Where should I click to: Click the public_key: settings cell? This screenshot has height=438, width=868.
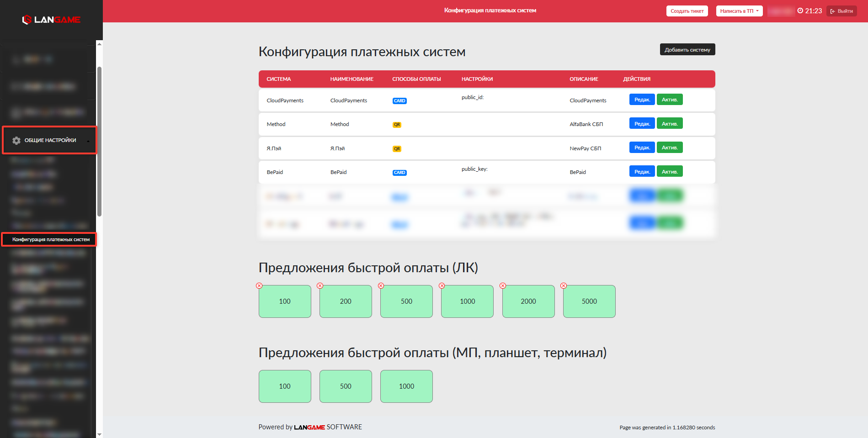click(474, 169)
